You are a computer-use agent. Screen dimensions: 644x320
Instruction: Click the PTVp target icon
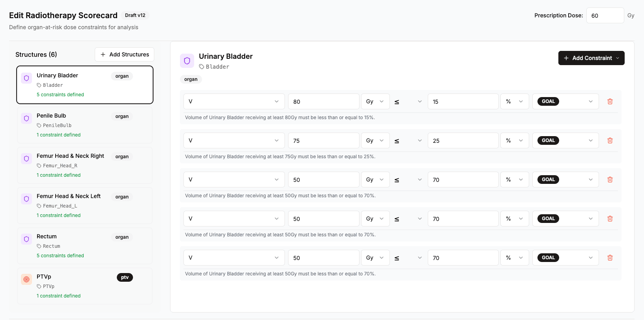[26, 279]
